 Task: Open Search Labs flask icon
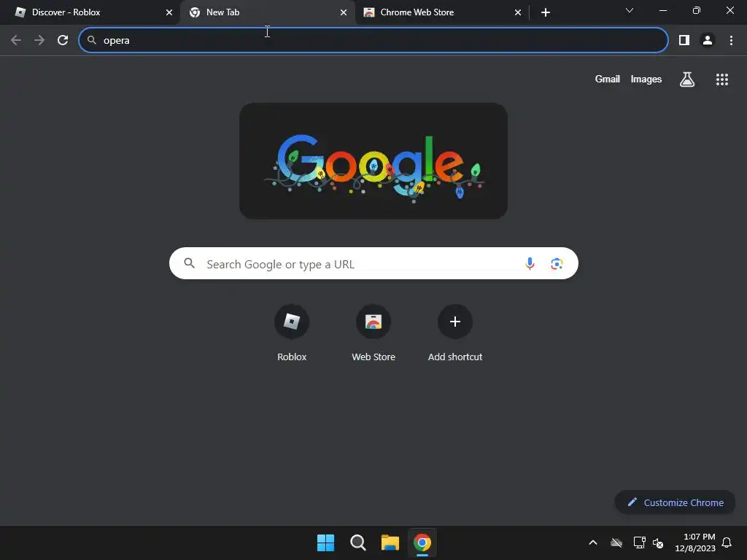pyautogui.click(x=686, y=79)
